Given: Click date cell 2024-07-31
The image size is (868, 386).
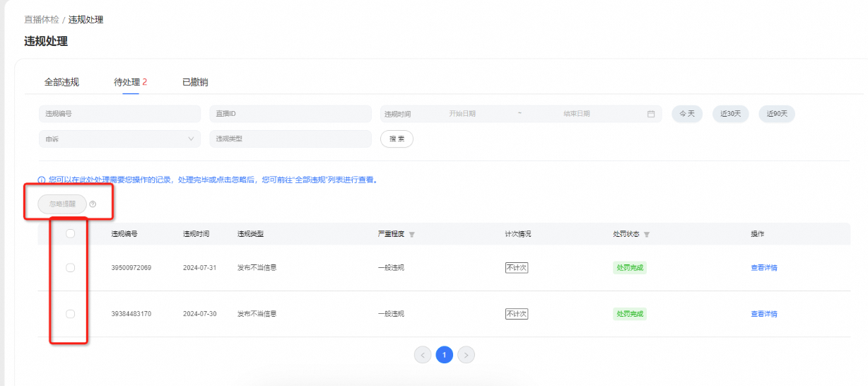Looking at the screenshot, I should pos(200,268).
